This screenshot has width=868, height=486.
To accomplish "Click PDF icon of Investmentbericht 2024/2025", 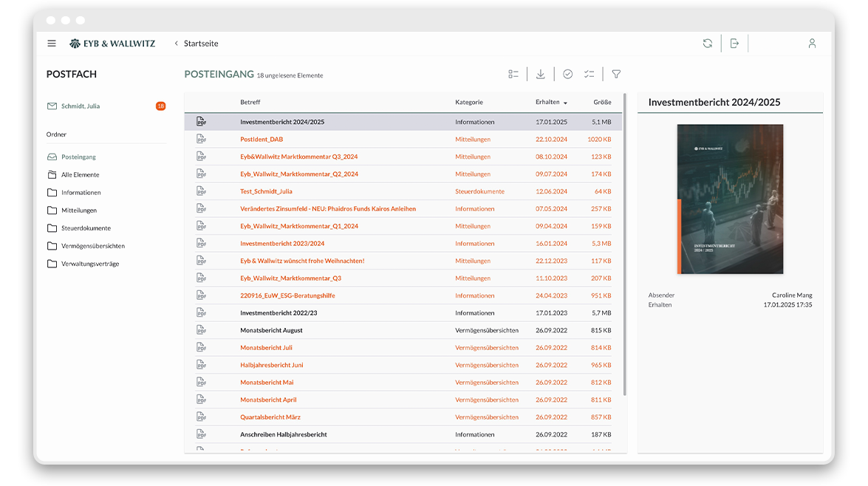I will coord(201,122).
